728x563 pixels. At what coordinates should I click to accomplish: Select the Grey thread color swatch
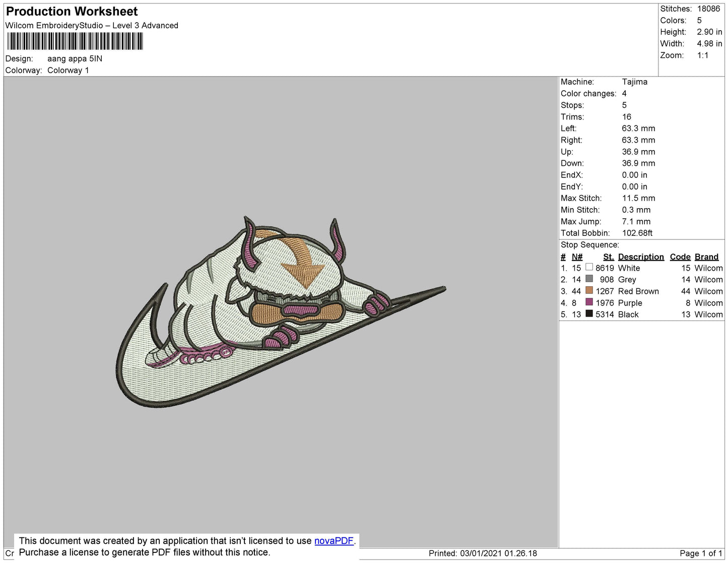[589, 279]
